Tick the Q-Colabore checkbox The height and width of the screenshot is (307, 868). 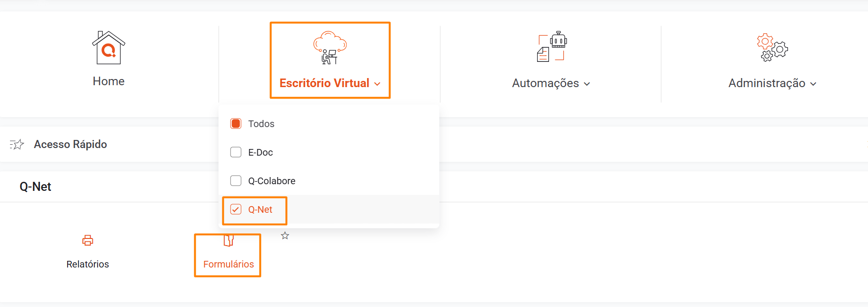236,181
